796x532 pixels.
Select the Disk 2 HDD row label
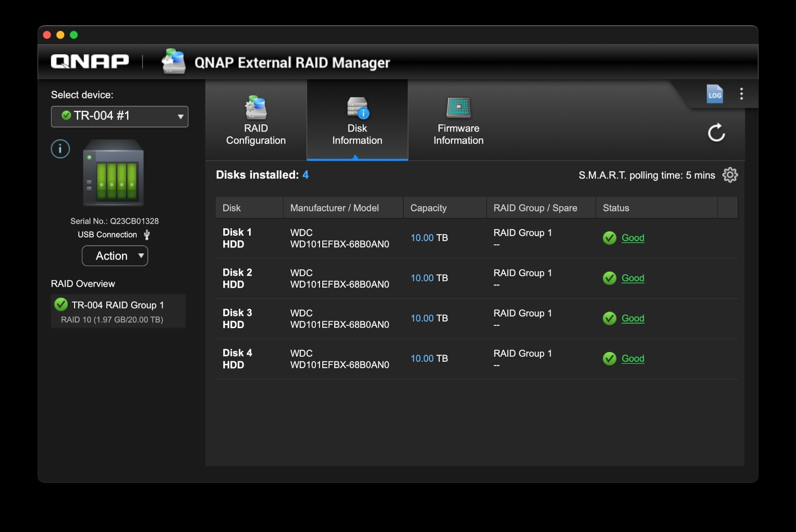click(237, 278)
